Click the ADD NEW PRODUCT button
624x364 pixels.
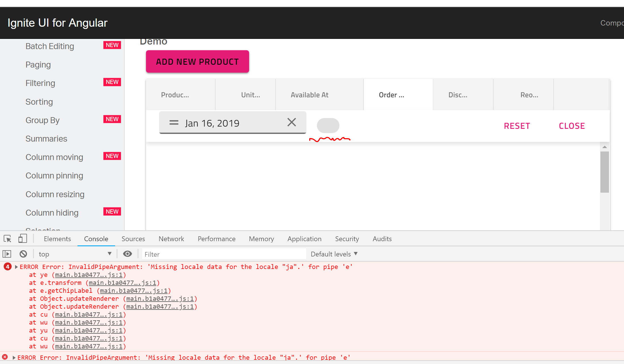(x=197, y=61)
